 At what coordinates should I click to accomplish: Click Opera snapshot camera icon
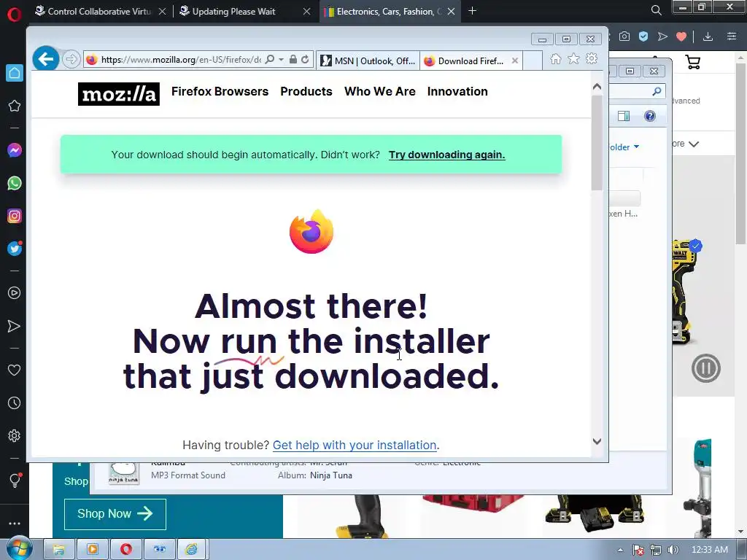click(x=624, y=36)
